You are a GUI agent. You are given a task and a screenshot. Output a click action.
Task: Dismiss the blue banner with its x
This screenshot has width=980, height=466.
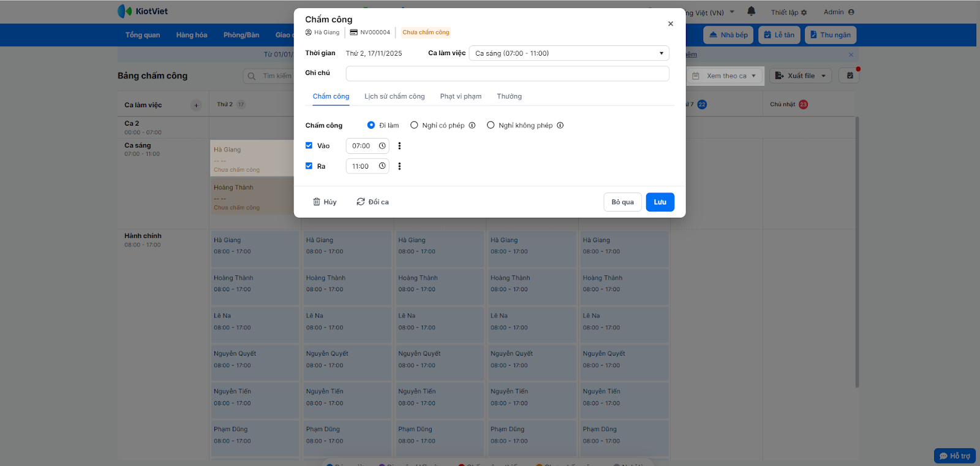(x=851, y=55)
